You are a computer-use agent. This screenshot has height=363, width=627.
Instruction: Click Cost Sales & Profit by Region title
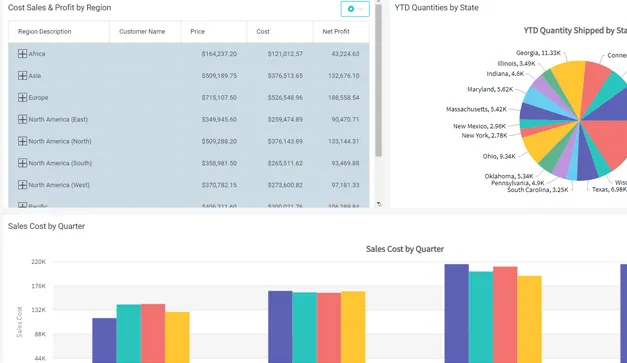point(60,8)
